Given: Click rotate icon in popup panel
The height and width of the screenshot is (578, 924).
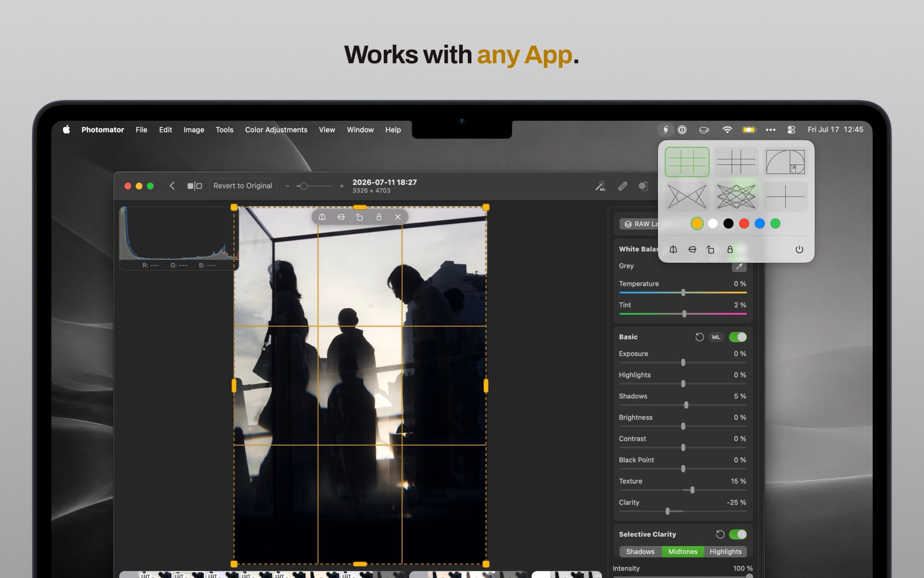Looking at the screenshot, I should [711, 250].
